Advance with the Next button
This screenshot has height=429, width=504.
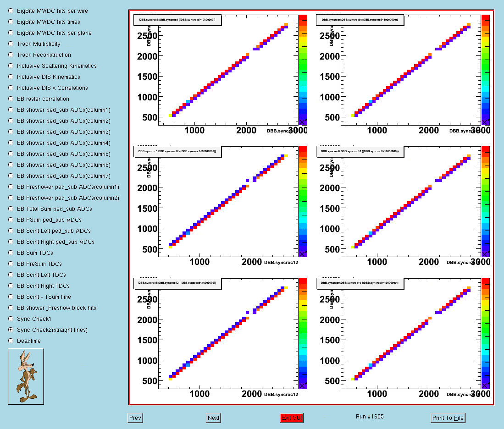[x=213, y=418]
